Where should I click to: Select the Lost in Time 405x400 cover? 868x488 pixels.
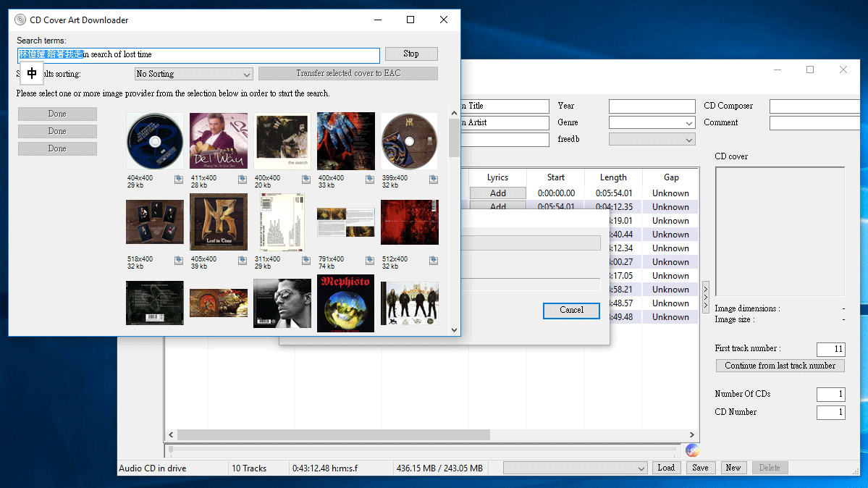219,222
